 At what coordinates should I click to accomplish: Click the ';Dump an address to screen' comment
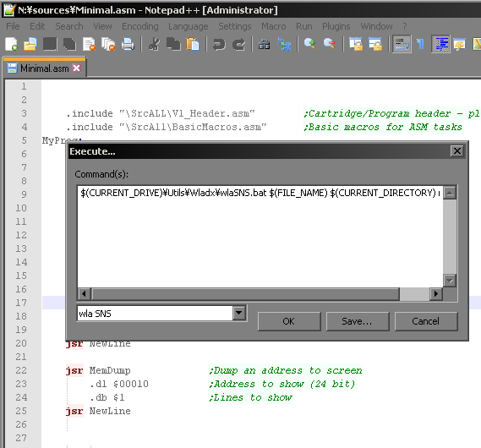[x=286, y=370]
